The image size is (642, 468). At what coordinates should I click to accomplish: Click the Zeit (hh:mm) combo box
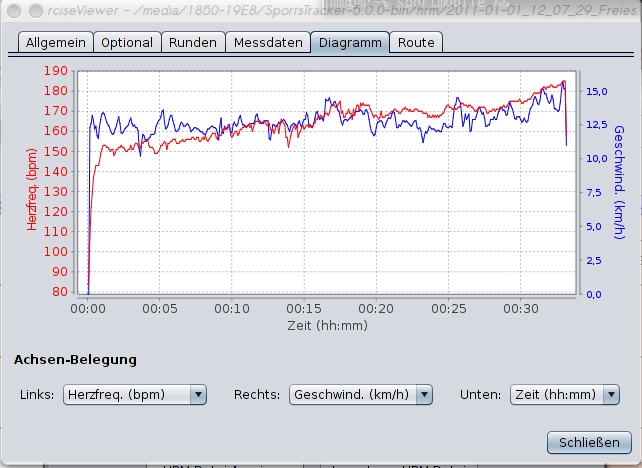coord(565,395)
